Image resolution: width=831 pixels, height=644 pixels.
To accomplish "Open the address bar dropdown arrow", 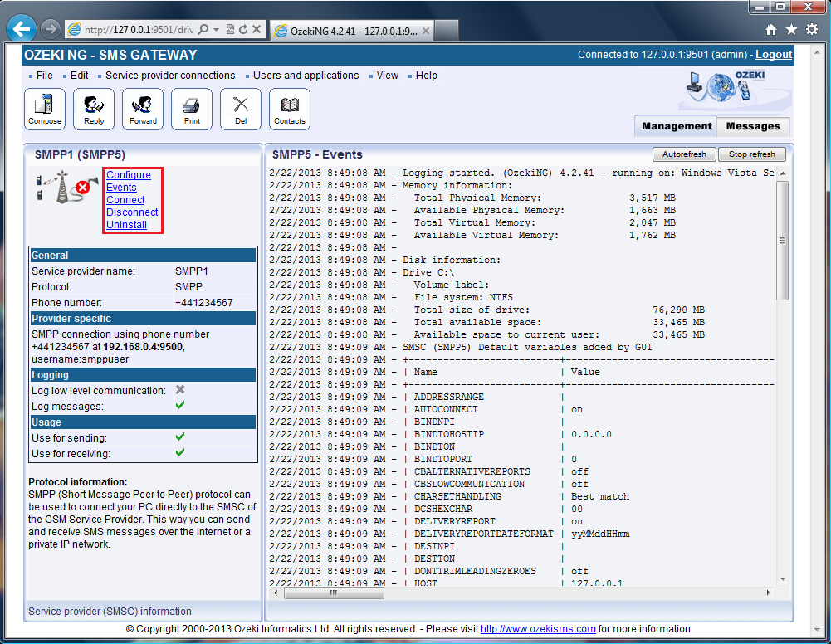I will coord(216,29).
